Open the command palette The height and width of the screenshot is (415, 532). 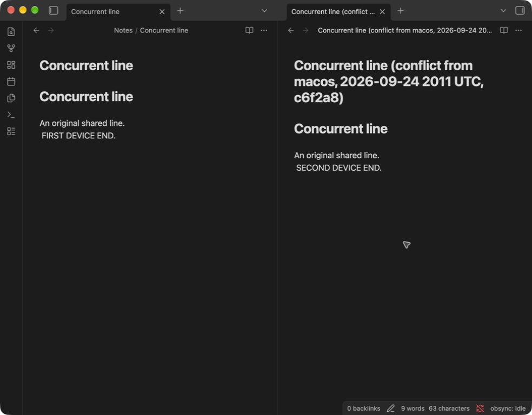(11, 115)
